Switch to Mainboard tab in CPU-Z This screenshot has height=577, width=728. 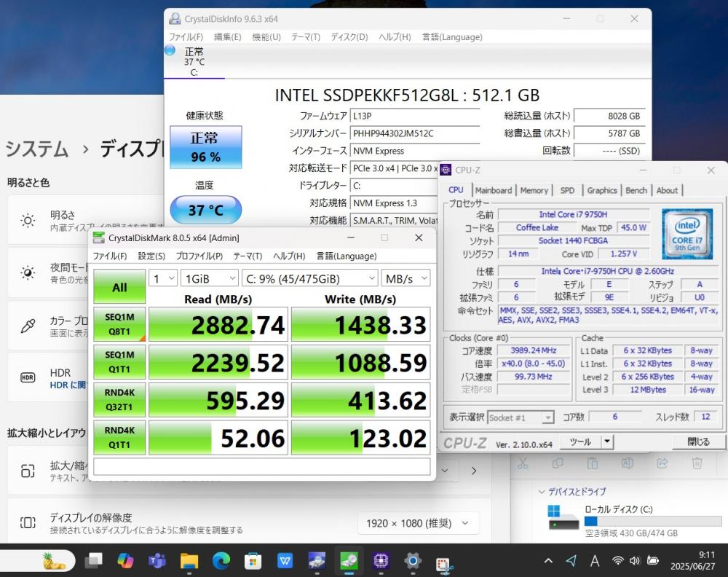(493, 190)
